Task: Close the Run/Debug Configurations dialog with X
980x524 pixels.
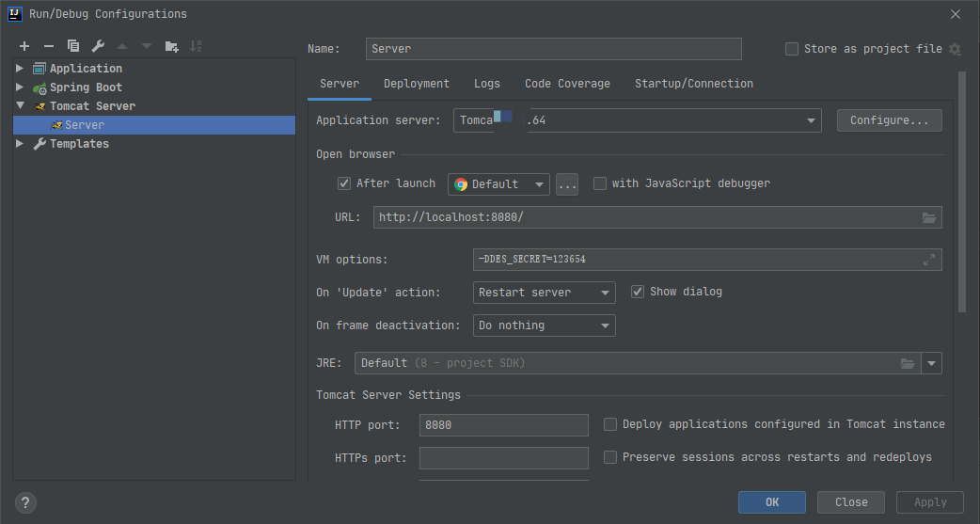Action: click(x=955, y=14)
